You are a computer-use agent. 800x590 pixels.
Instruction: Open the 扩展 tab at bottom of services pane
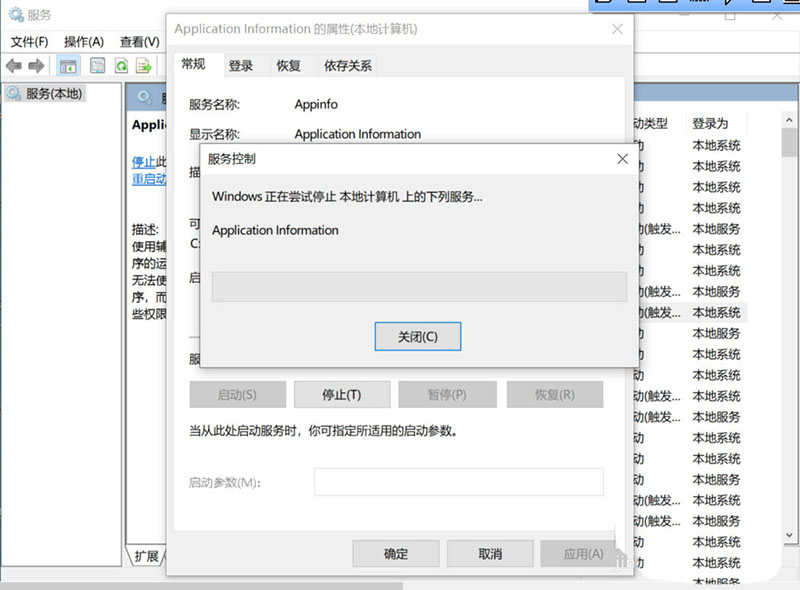click(146, 556)
